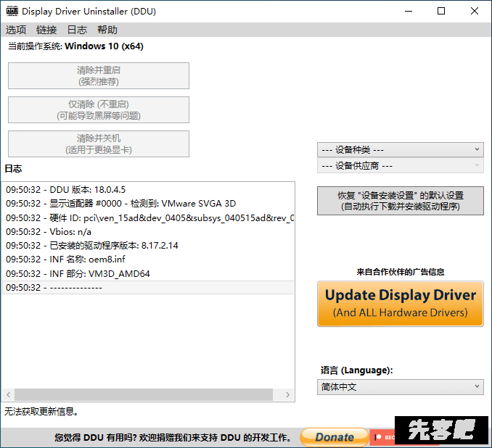Open the 选项 menu
Viewport: 492px width, 448px height.
point(16,30)
